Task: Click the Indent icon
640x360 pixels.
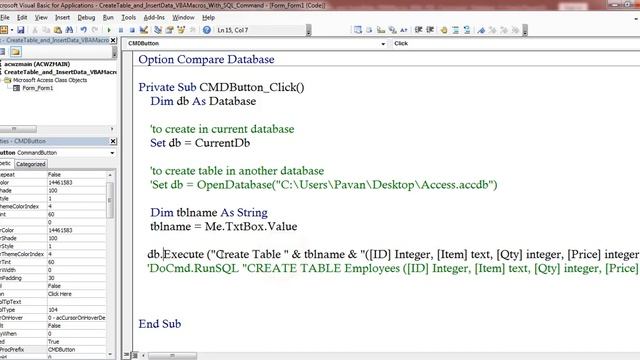Action: pos(418,30)
